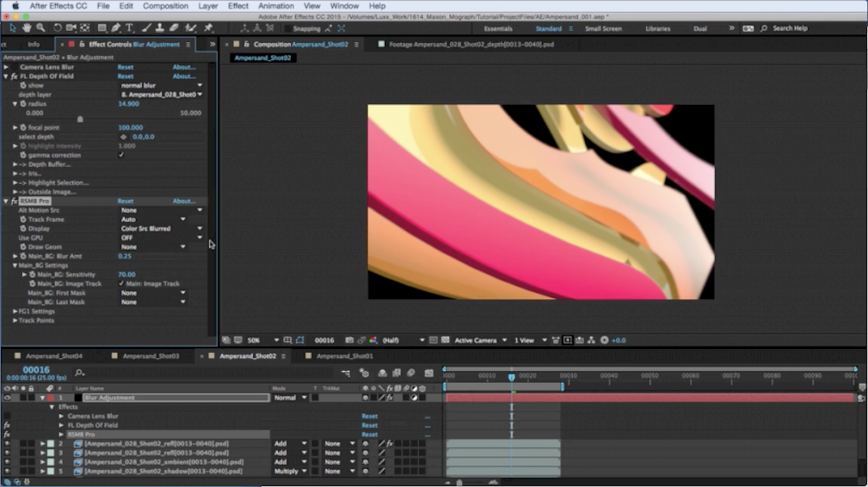
Task: Select the Pan Behind anchor tool
Action: (85, 28)
